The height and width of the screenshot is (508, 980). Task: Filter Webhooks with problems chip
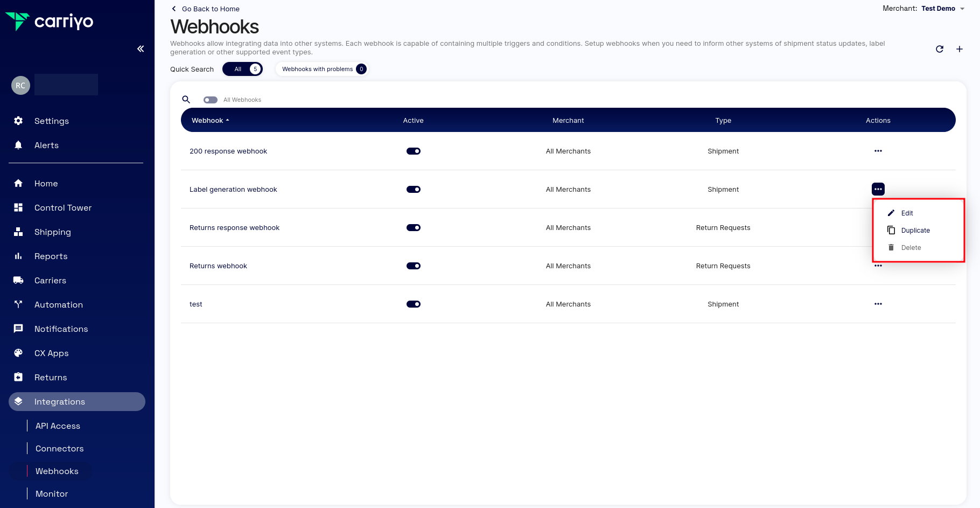click(x=322, y=69)
